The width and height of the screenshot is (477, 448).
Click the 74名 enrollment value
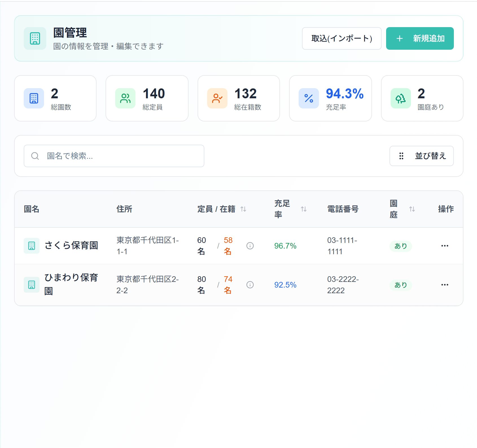(228, 285)
